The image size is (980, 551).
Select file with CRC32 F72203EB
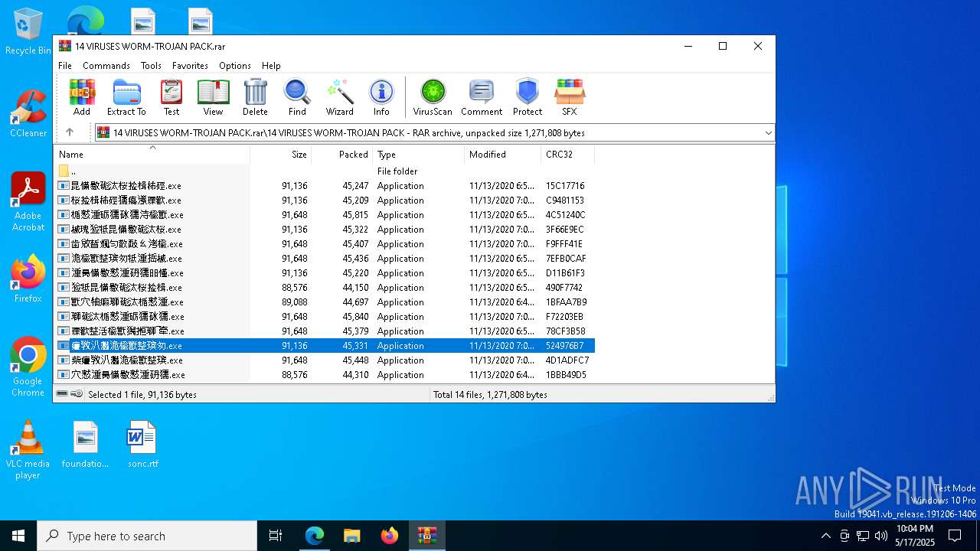(x=325, y=317)
